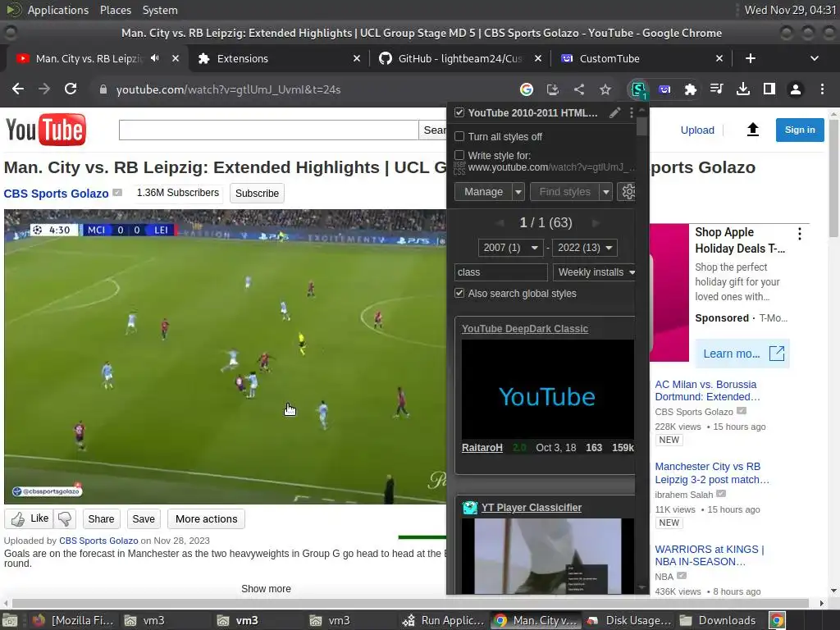Switch to the CustomTube tab
The width and height of the screenshot is (840, 630).
coord(641,58)
